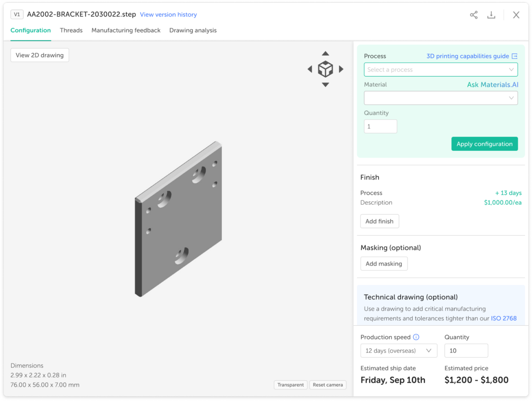Open the 3D printing capabilities guide icon

pyautogui.click(x=515, y=56)
